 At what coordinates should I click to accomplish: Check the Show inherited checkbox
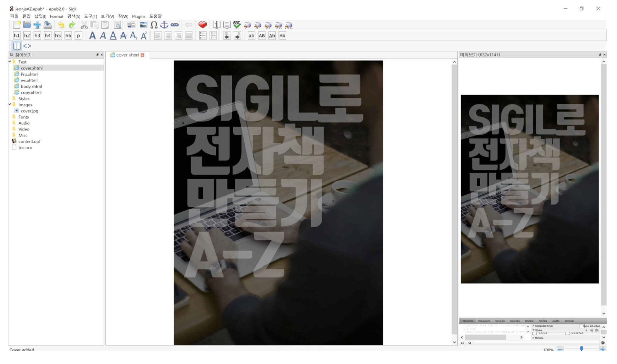581,326
